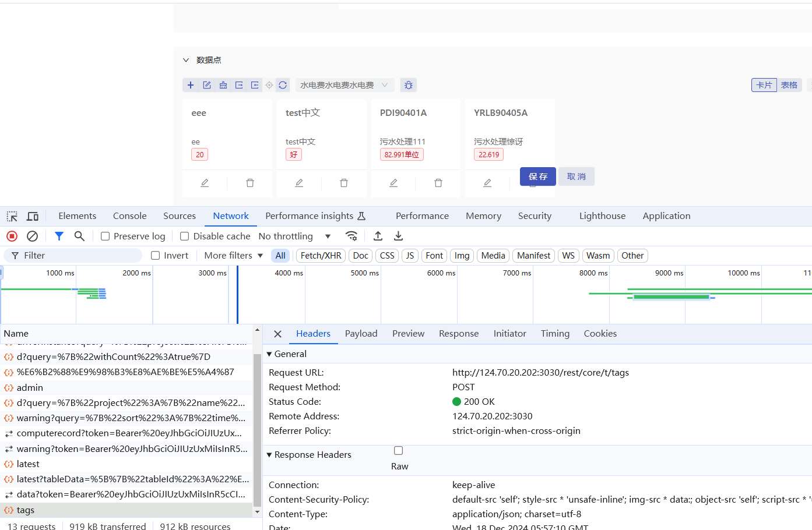Screen dimensions: 812x530
Task: Open network search magnifier icon
Action: coord(79,236)
